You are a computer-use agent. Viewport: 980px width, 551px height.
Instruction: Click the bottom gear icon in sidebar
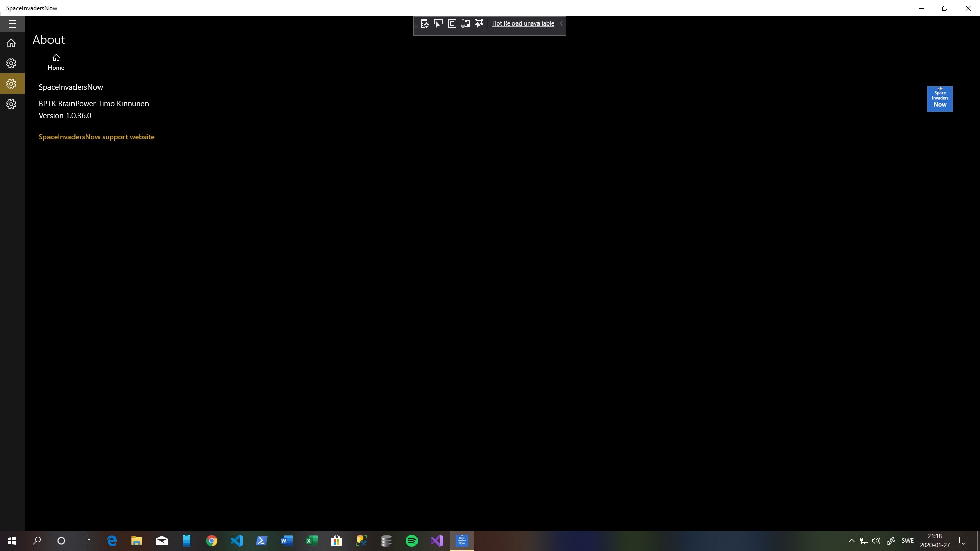coord(11,104)
